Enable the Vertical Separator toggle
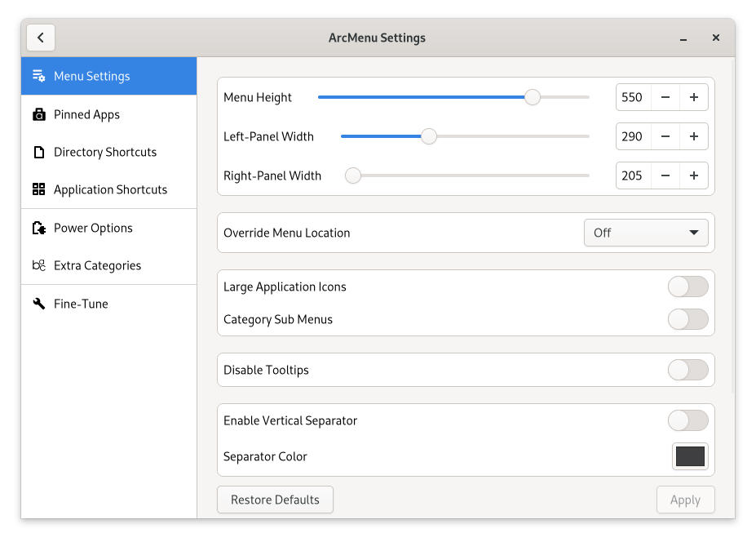756x542 pixels. tap(687, 420)
